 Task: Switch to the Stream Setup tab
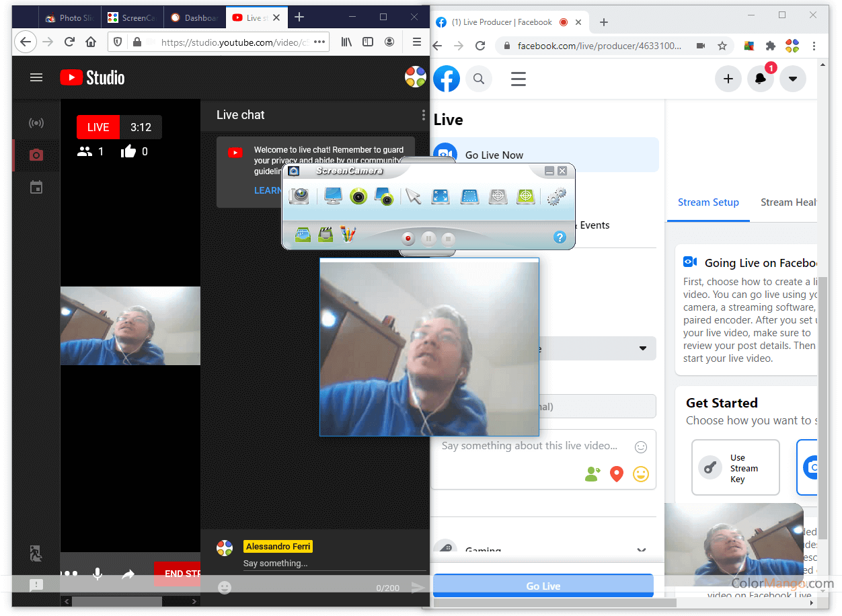[x=708, y=202]
